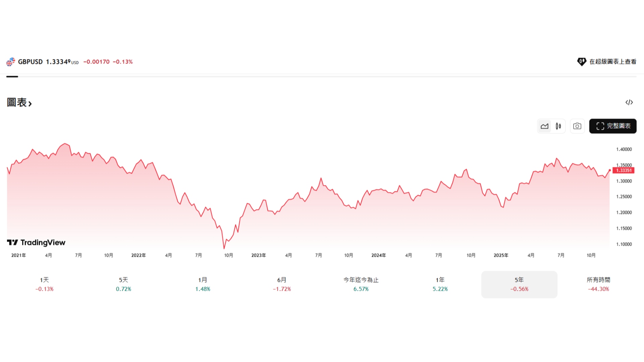
Task: Show 所有時間 all-time range
Action: (x=598, y=284)
